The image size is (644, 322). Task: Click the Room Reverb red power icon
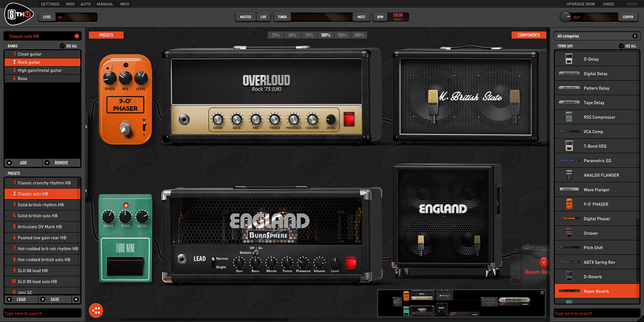tap(544, 262)
